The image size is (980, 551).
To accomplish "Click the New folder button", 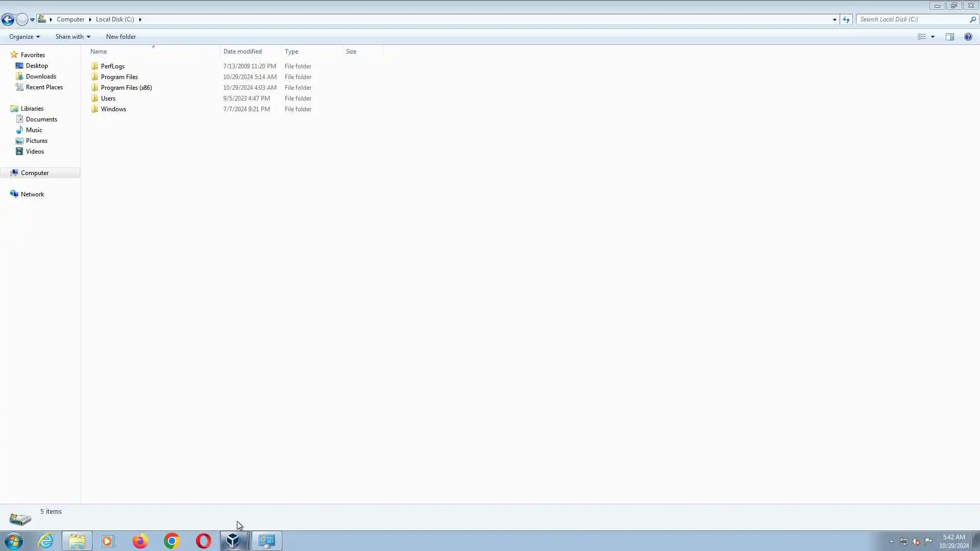I will click(121, 37).
